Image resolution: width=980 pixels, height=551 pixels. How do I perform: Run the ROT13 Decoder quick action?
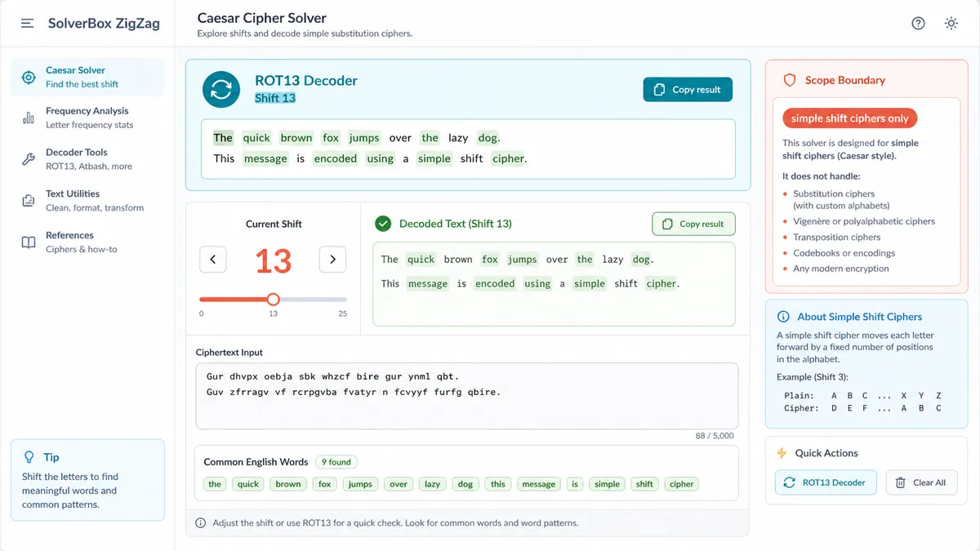(x=826, y=482)
